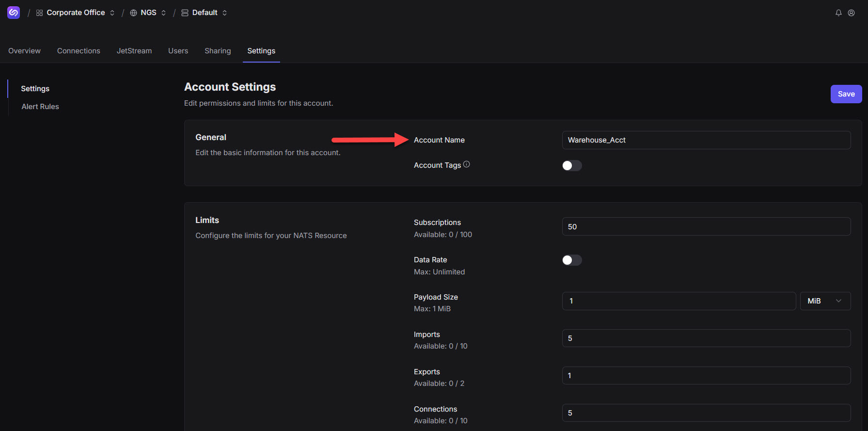Click the Exports limit field
This screenshot has height=431, width=868.
tap(706, 376)
